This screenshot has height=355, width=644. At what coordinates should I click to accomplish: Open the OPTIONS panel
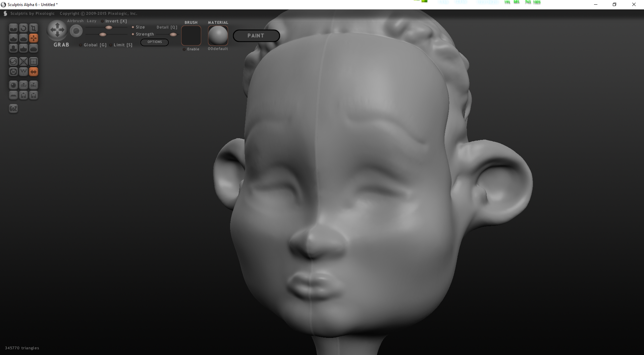pyautogui.click(x=154, y=42)
